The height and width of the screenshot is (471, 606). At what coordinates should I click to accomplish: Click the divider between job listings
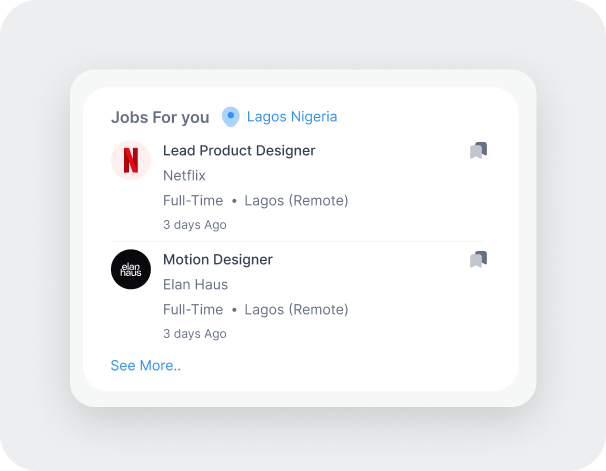(298, 241)
